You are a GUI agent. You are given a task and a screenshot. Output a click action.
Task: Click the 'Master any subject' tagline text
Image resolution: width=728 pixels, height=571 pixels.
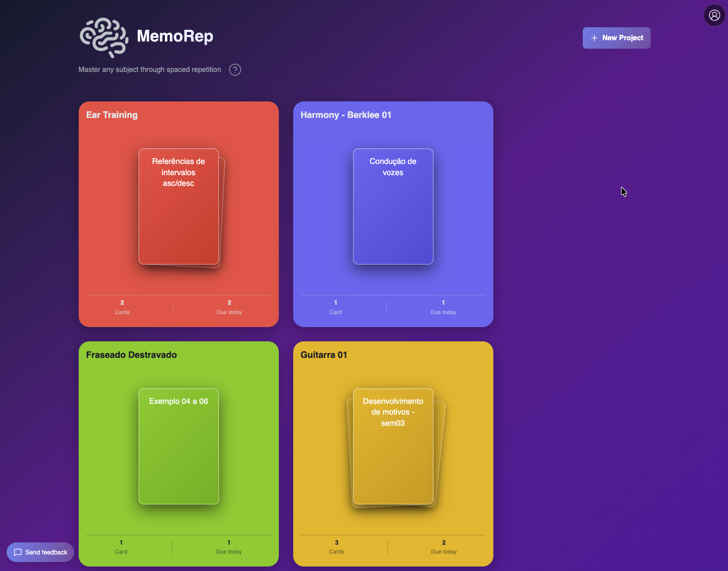(149, 70)
